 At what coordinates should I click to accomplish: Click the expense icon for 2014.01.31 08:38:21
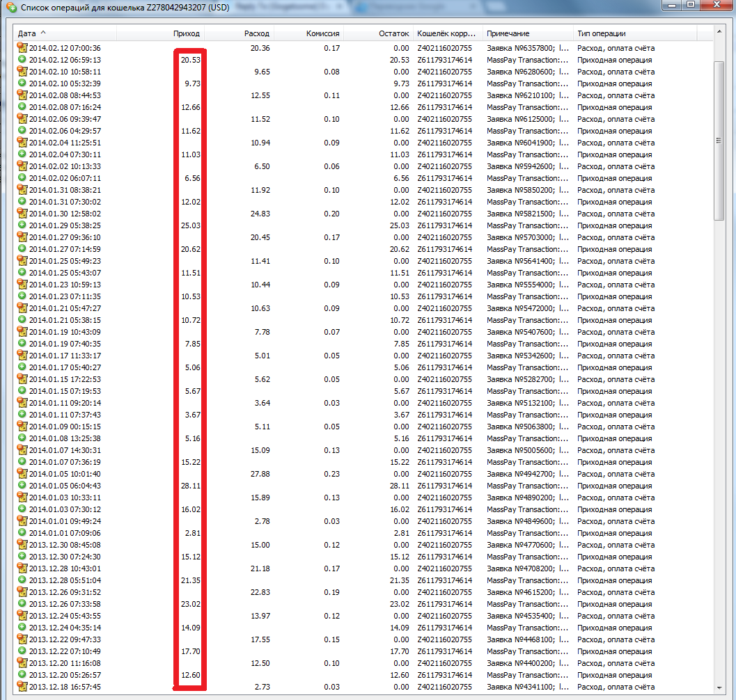pos(22,189)
